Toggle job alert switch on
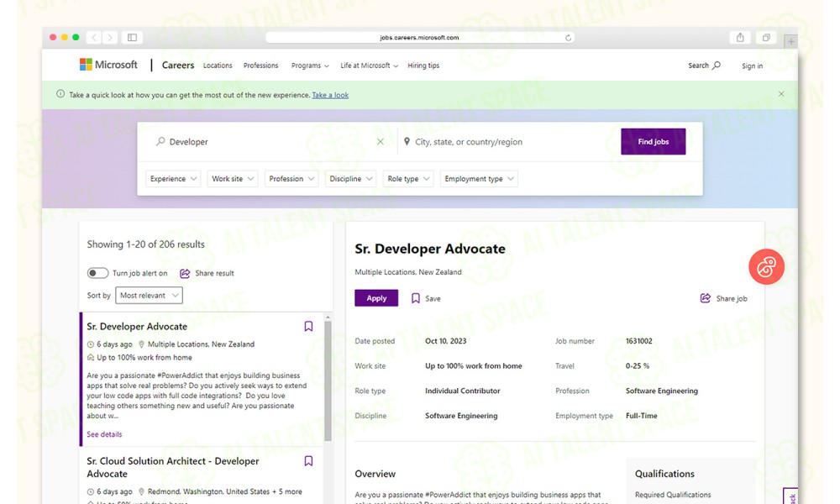The width and height of the screenshot is (840, 504). (97, 273)
